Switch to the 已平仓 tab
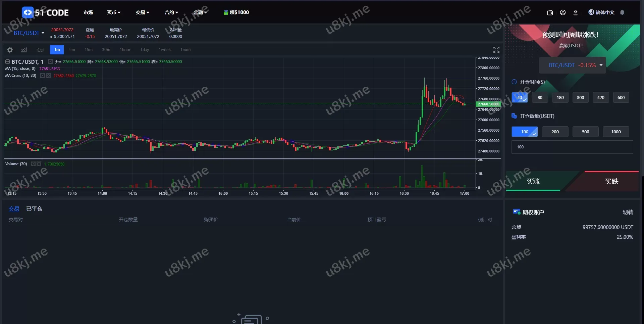Image resolution: width=644 pixels, height=324 pixels. coord(34,209)
